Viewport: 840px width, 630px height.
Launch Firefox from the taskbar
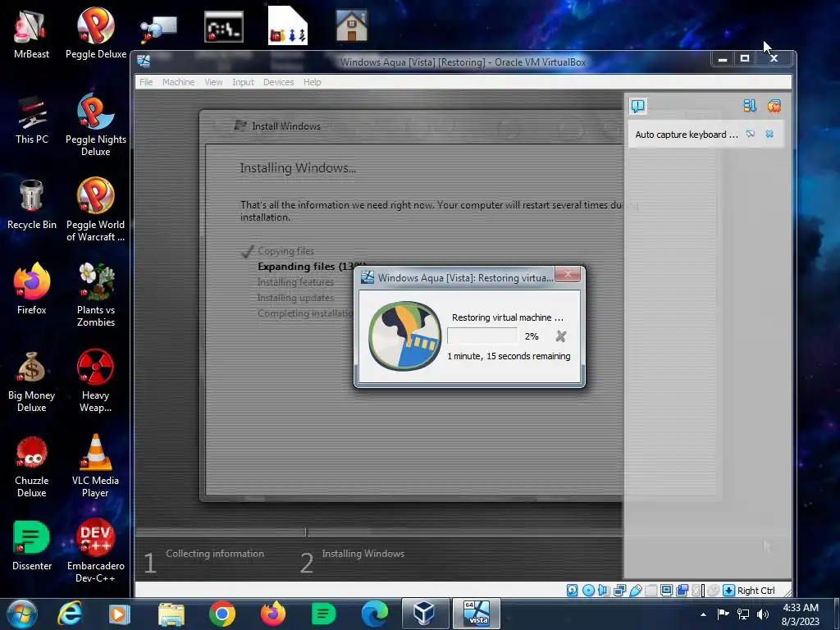273,614
